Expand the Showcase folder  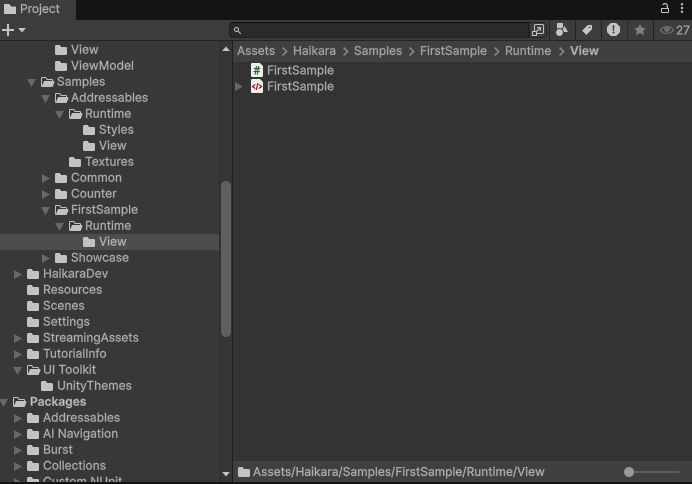[x=46, y=258]
